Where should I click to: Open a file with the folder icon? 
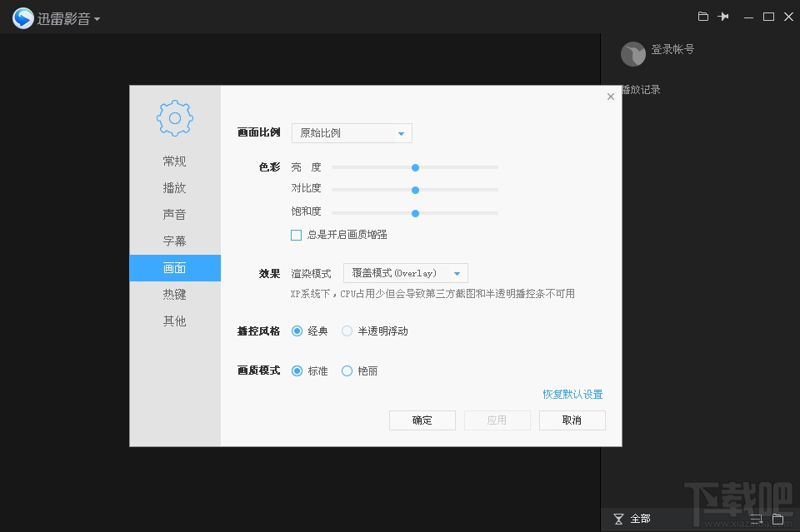point(702,16)
